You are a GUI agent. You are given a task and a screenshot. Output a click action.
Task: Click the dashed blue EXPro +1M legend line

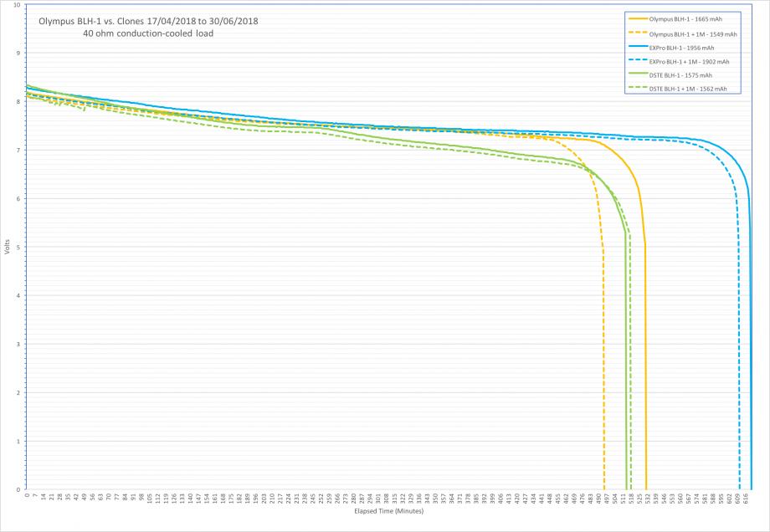636,61
